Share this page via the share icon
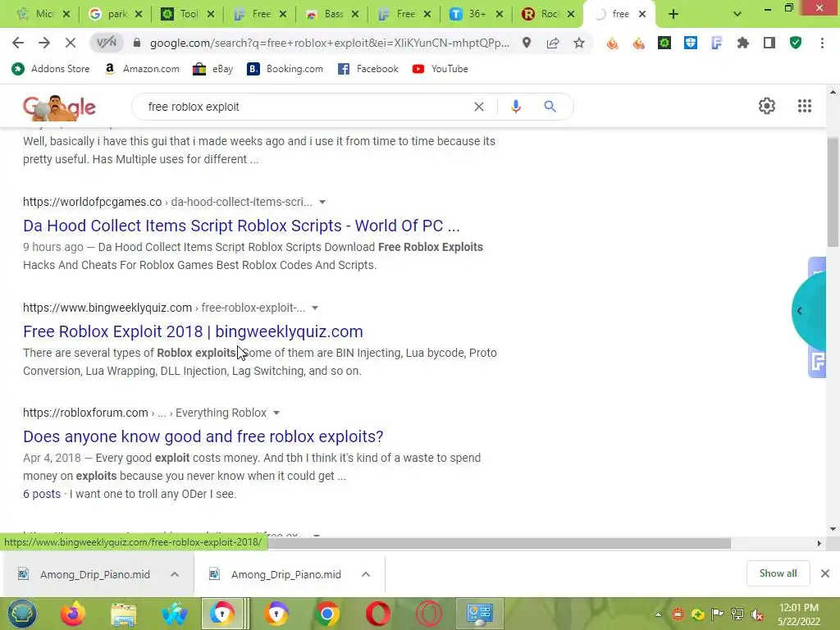 tap(553, 43)
